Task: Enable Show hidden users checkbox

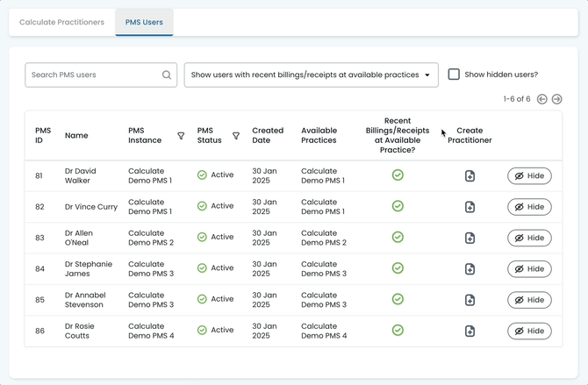Action: pyautogui.click(x=454, y=75)
